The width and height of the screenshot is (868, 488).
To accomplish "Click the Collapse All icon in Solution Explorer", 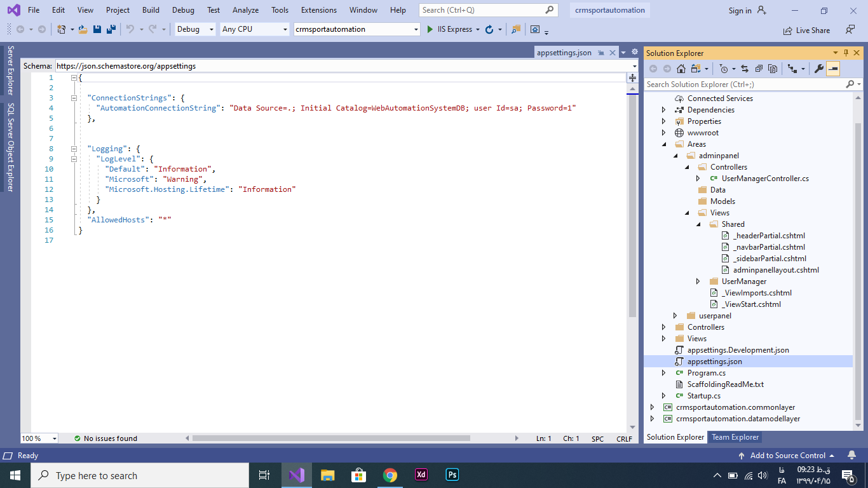I will tap(759, 69).
